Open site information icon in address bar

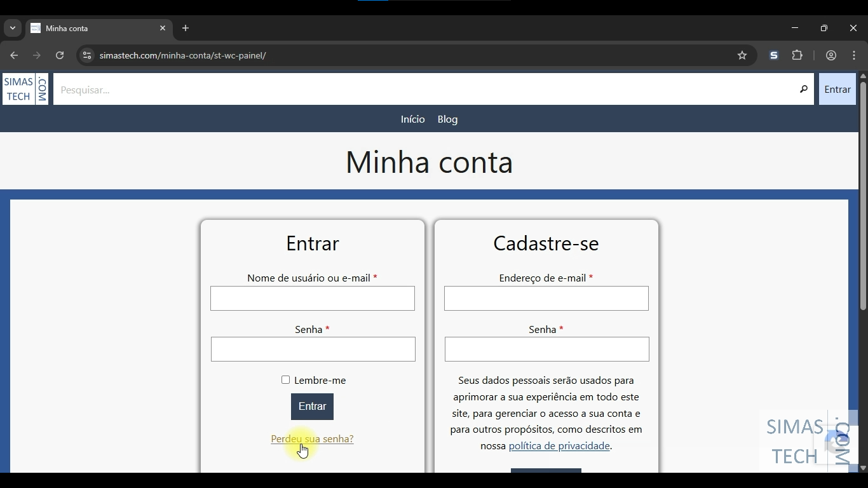[x=87, y=55]
